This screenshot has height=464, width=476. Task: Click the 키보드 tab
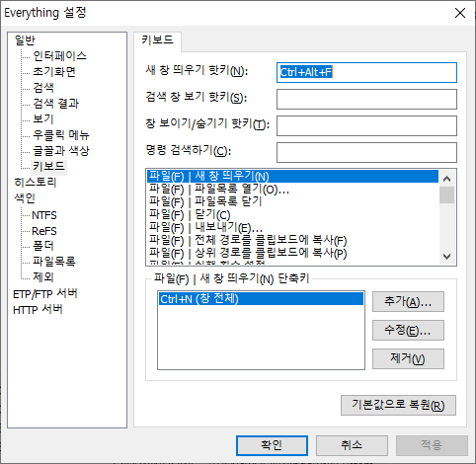(157, 40)
